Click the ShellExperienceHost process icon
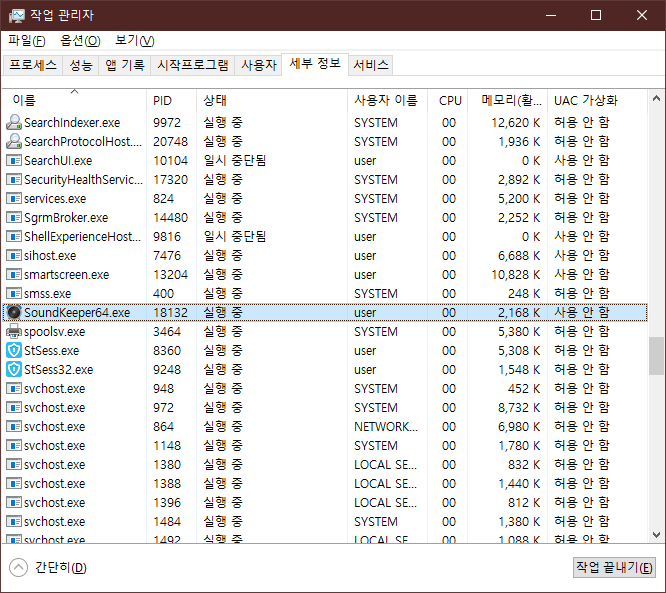The height and width of the screenshot is (593, 666). 14,237
